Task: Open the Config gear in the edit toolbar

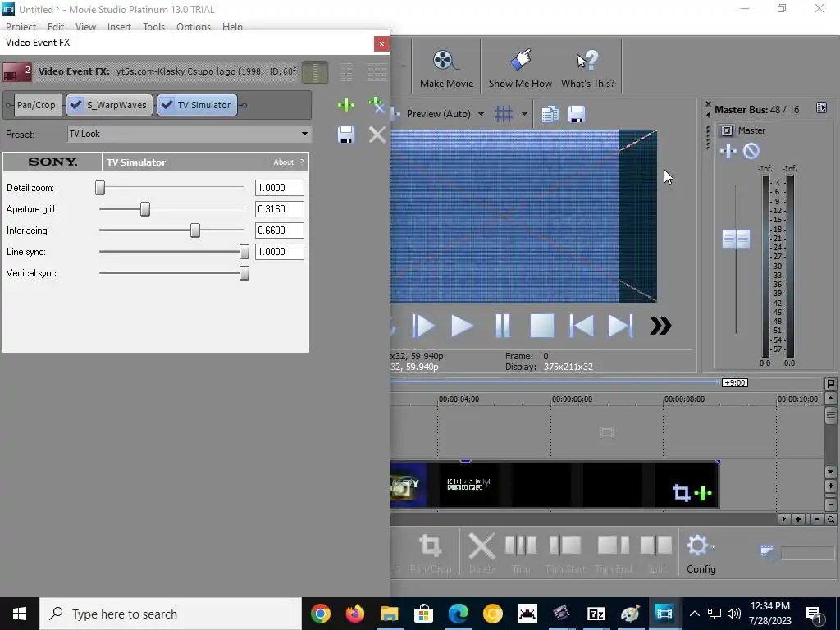Action: pos(701,554)
